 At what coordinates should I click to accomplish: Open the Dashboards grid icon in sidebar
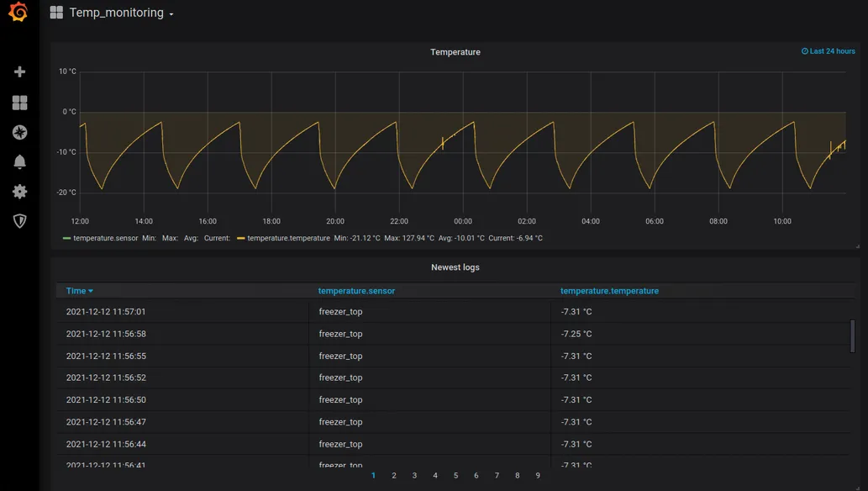coord(19,103)
